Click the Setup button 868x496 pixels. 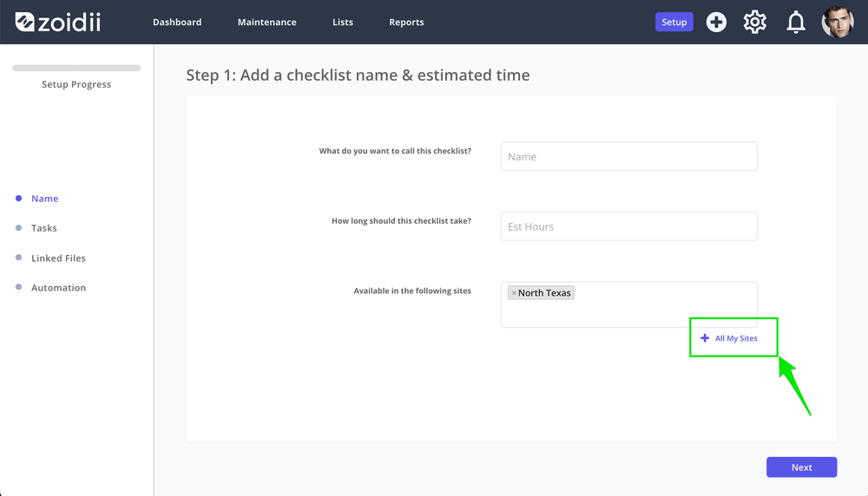tap(674, 23)
